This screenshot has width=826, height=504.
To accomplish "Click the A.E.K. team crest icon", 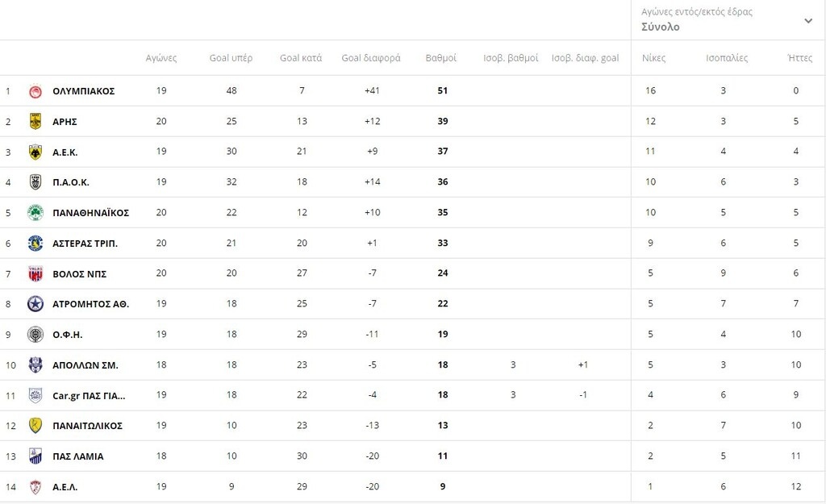I will point(35,152).
